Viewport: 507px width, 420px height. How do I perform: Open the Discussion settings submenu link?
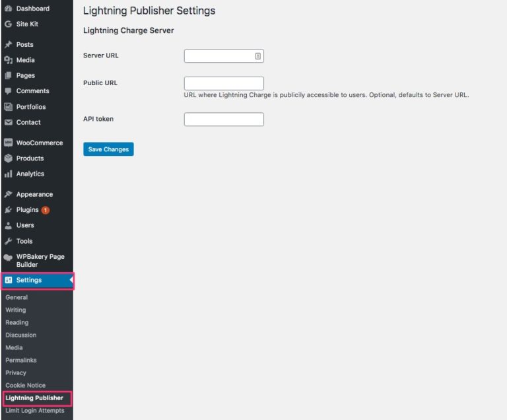[20, 335]
